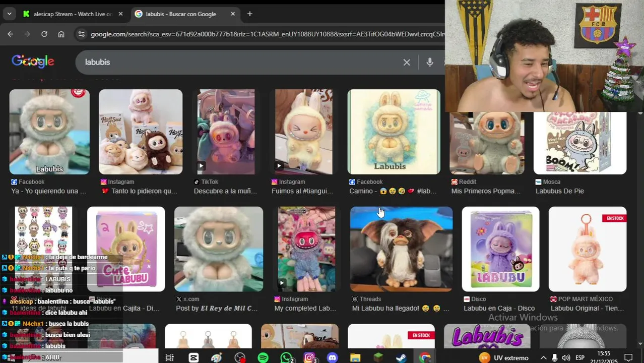Open the Instagram 'My completed Lab...' thumbnail
Screen dimensions: 644x363
pyautogui.click(x=306, y=249)
